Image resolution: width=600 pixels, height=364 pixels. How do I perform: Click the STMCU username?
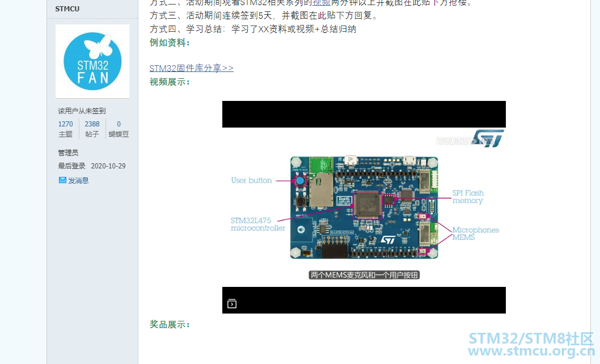click(67, 9)
